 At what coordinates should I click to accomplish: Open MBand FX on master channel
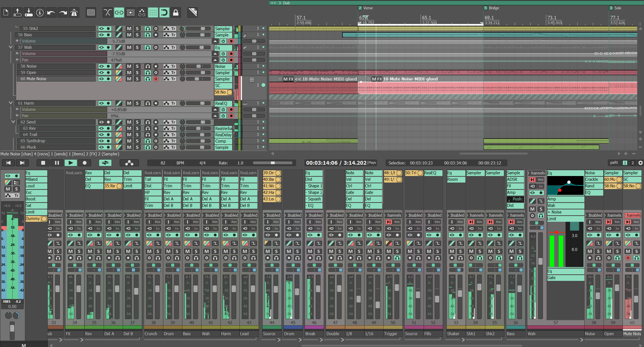(x=36, y=179)
